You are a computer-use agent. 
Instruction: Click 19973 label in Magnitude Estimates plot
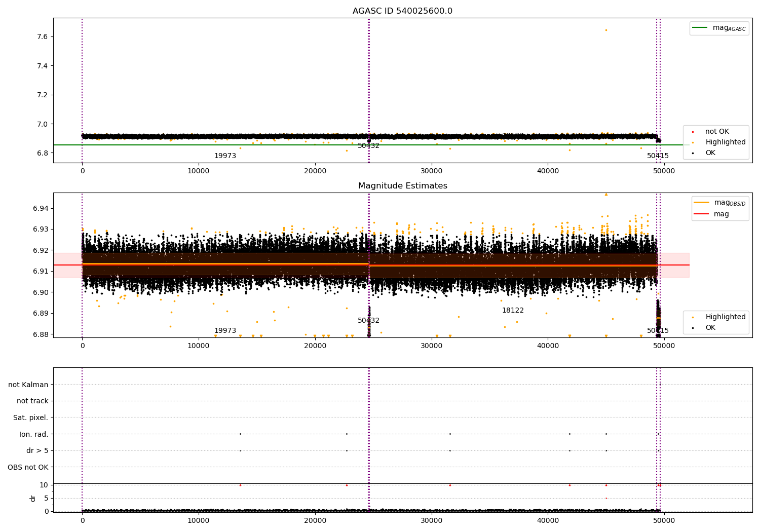(225, 331)
